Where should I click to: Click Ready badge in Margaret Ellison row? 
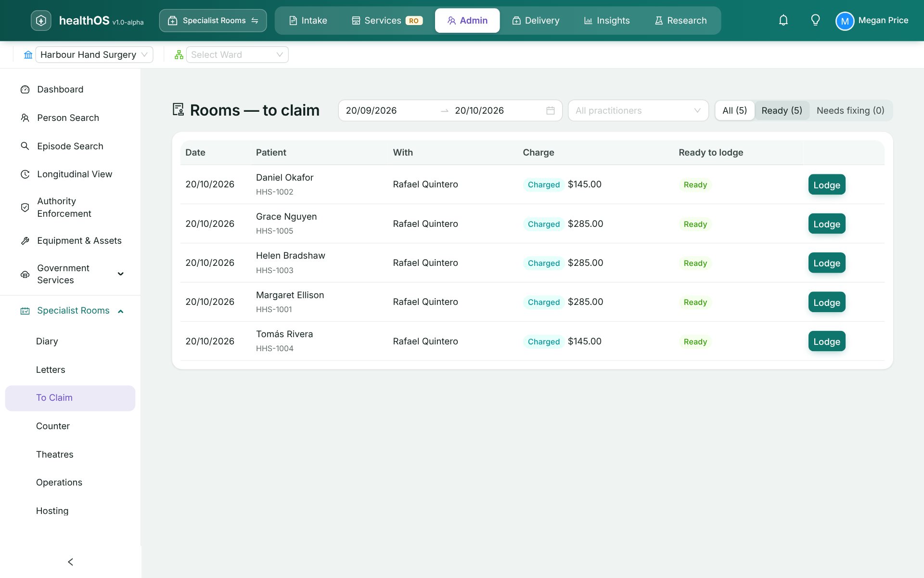pos(695,302)
